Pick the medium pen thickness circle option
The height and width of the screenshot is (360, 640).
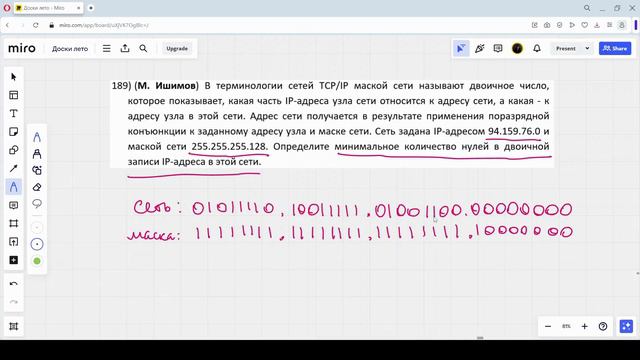coord(37,244)
